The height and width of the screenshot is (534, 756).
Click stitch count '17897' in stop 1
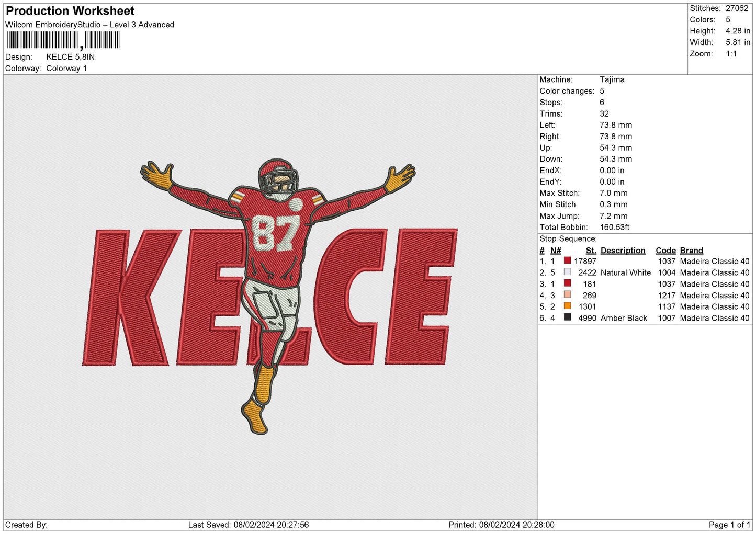(x=585, y=261)
